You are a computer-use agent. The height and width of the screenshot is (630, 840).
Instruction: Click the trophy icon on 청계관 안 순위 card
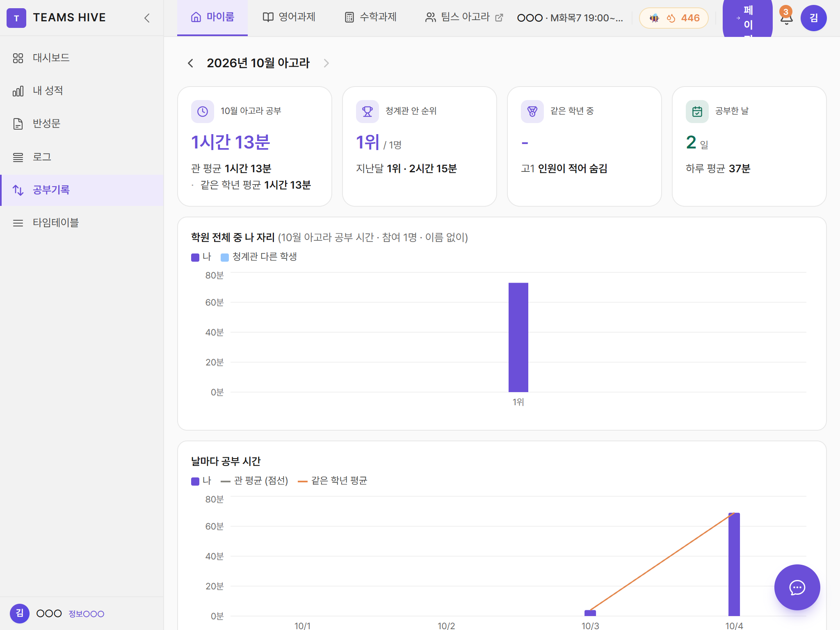[x=367, y=112]
